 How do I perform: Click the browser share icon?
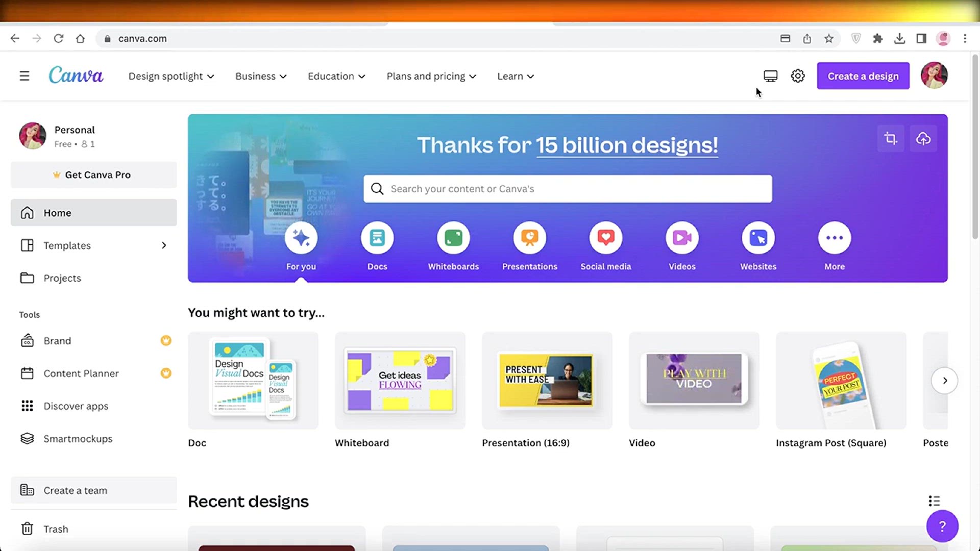click(807, 38)
